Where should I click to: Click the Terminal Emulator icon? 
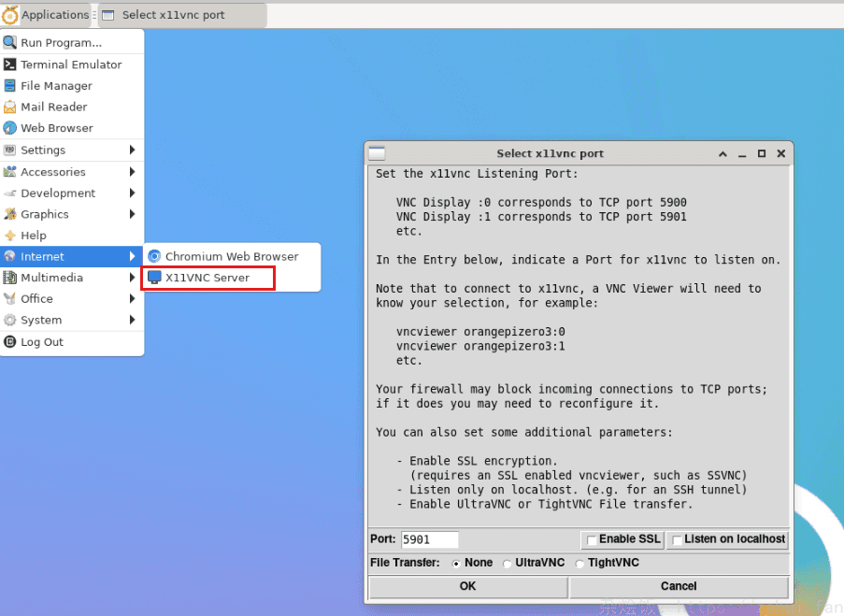click(x=10, y=64)
